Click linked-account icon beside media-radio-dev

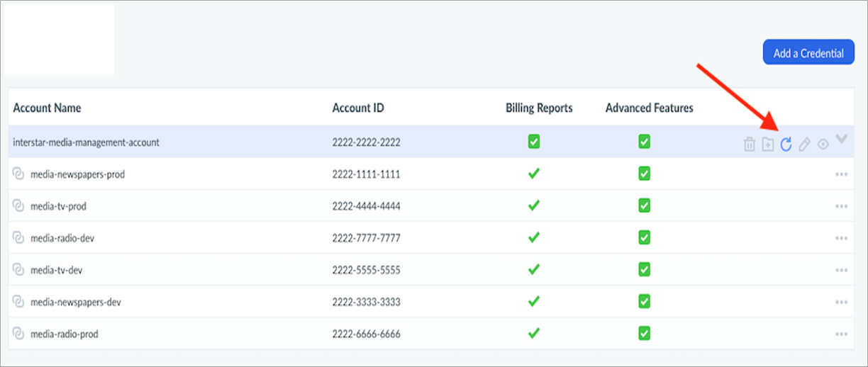[x=18, y=237]
